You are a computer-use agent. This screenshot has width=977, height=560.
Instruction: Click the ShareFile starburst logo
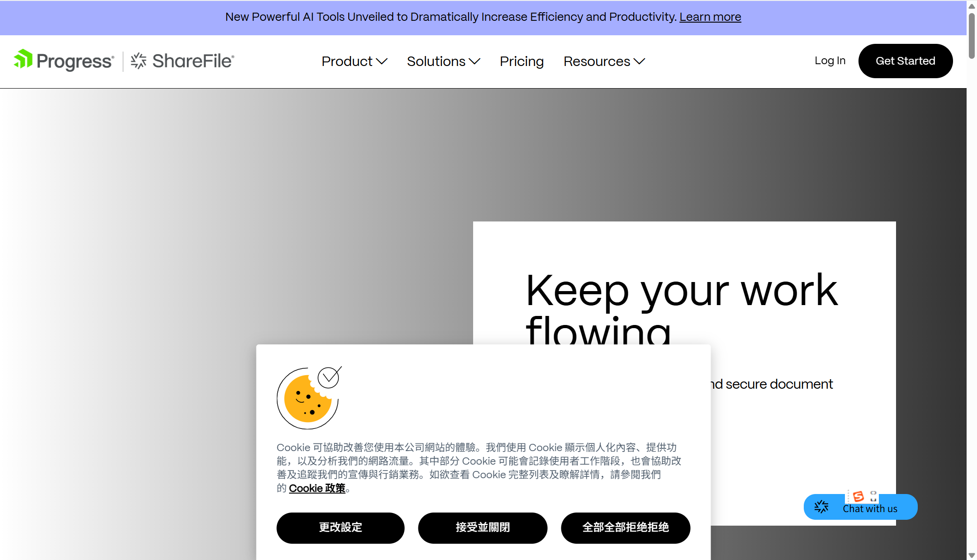[x=138, y=61]
